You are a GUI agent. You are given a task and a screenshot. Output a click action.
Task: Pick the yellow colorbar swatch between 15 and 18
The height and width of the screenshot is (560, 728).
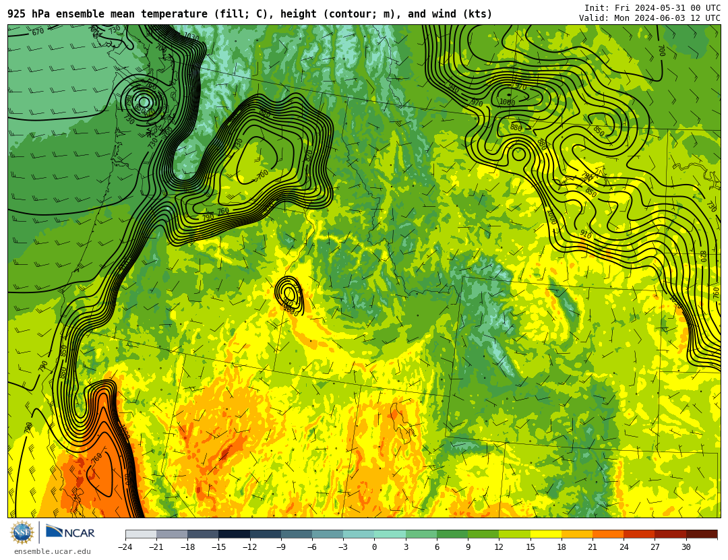coord(545,534)
